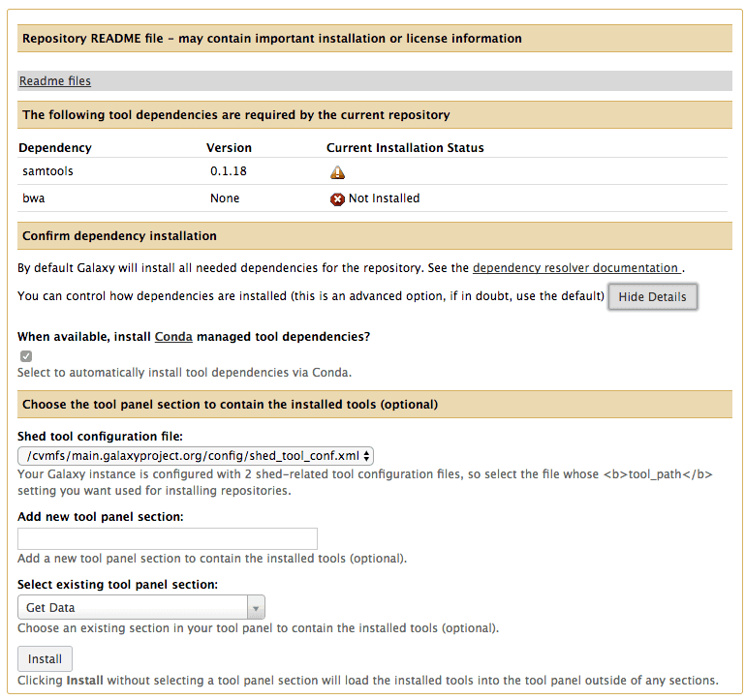
Task: Open the dependency resolver documentation link
Action: click(x=576, y=268)
